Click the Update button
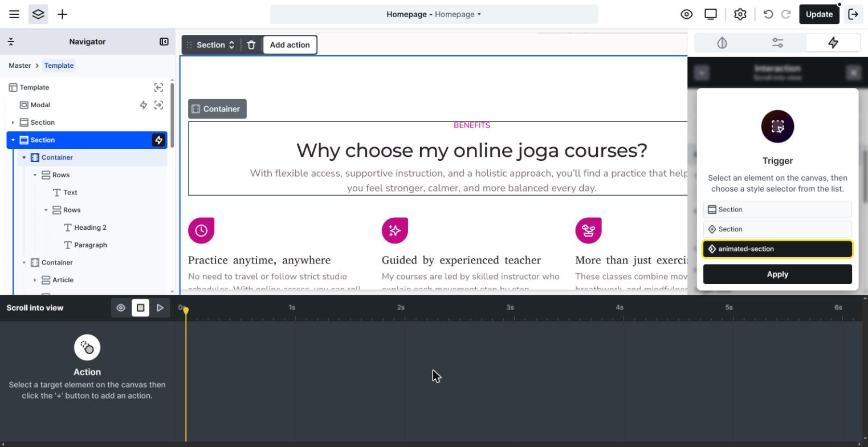This screenshot has height=447, width=868. [x=820, y=14]
